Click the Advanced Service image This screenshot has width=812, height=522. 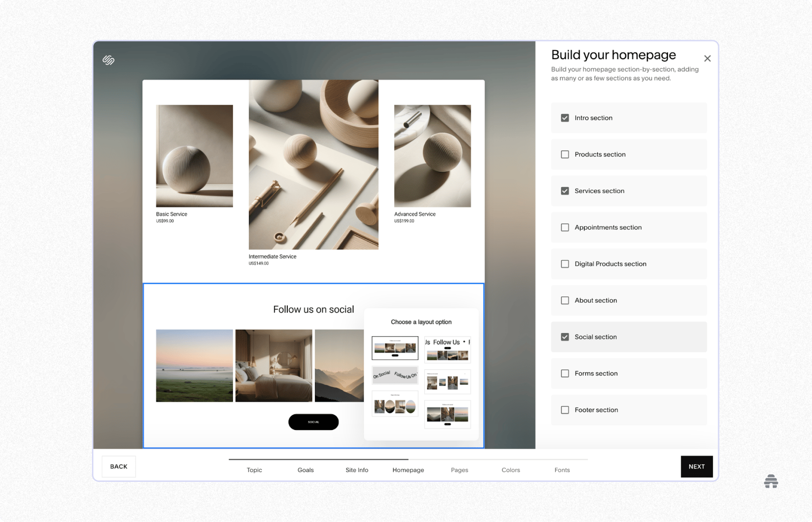433,156
